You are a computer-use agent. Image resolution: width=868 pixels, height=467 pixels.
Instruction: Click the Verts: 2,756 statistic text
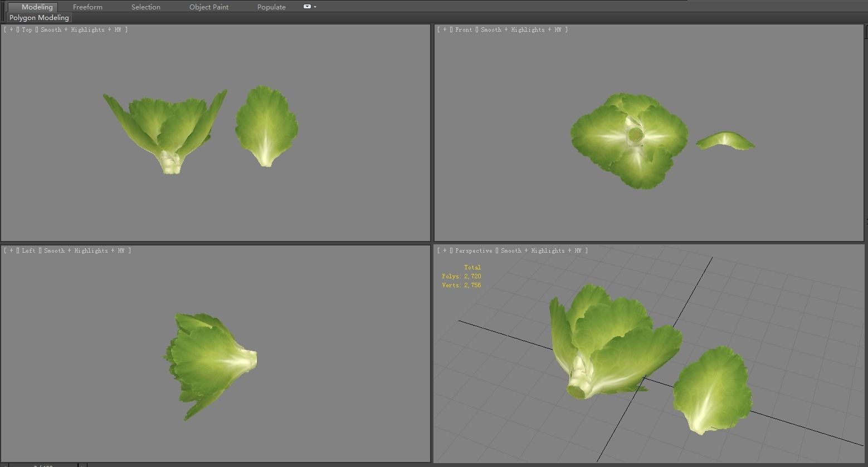click(x=461, y=285)
